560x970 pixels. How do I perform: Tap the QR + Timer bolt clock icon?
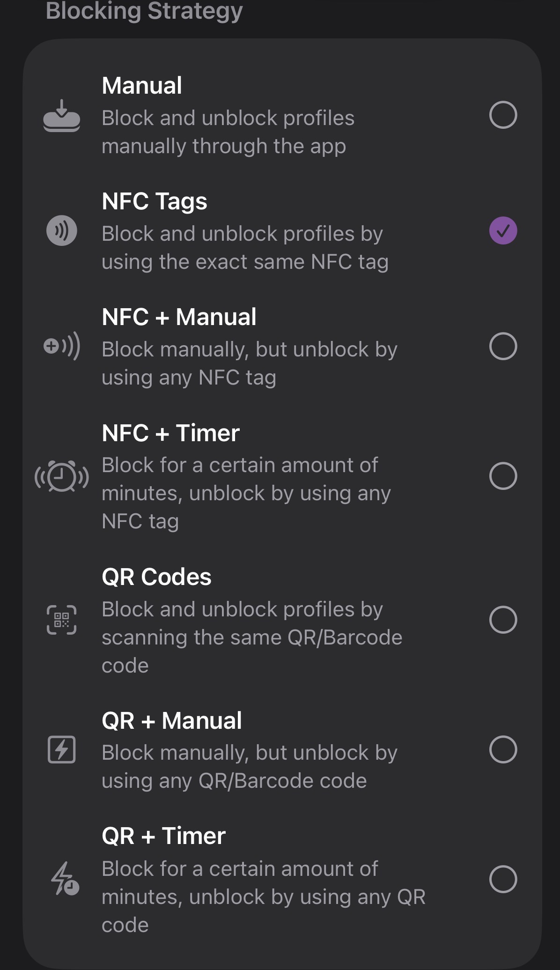tap(64, 879)
